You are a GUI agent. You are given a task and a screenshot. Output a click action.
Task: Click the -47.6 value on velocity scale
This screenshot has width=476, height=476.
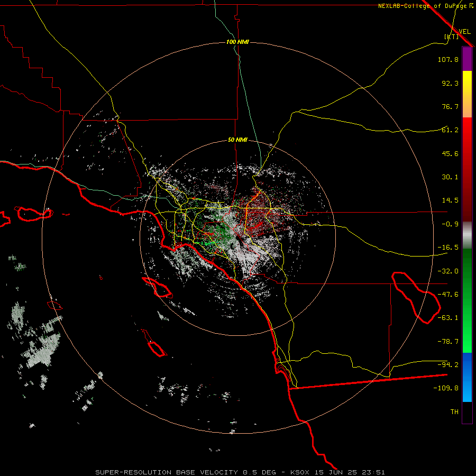click(x=448, y=295)
